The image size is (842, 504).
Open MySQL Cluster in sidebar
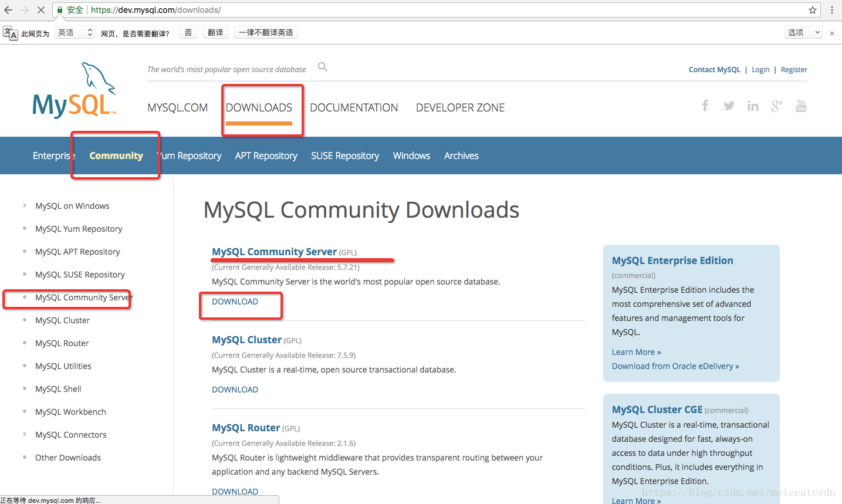pyautogui.click(x=62, y=320)
